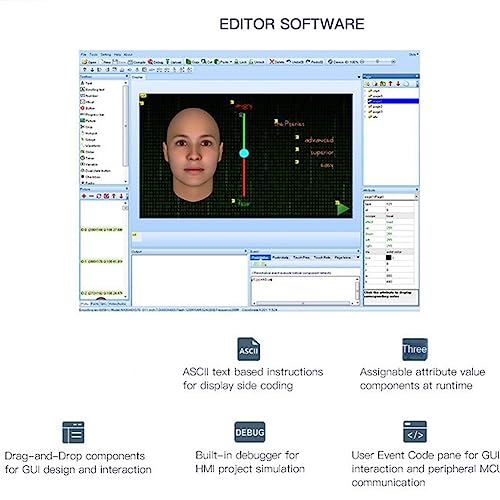Viewport: 500px width, 500px height.
Task: Select the Timer component in Toolbox
Action: (87, 158)
